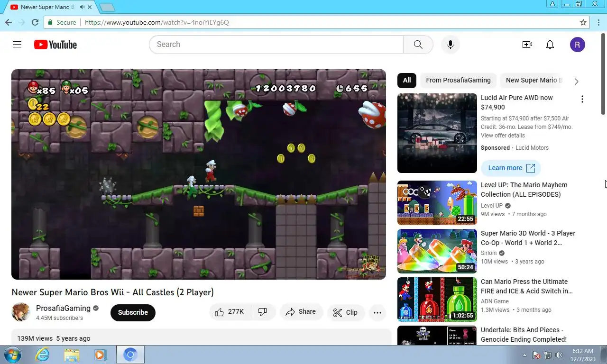
Task: Click the browser forward arrow
Action: [x=21, y=22]
